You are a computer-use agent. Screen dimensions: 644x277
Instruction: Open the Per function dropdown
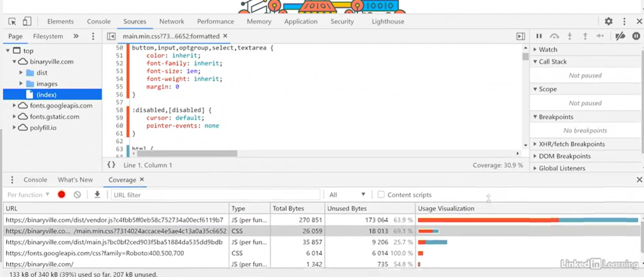(x=29, y=195)
